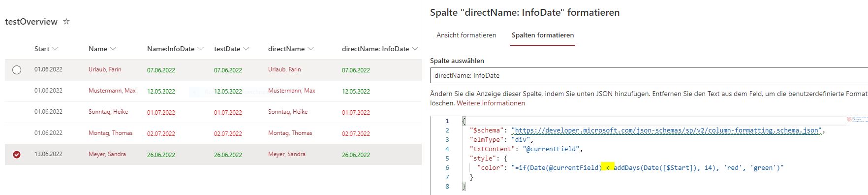Click the Meyer, Sandra name cell
Screen dimensions: 868x195
[107, 154]
